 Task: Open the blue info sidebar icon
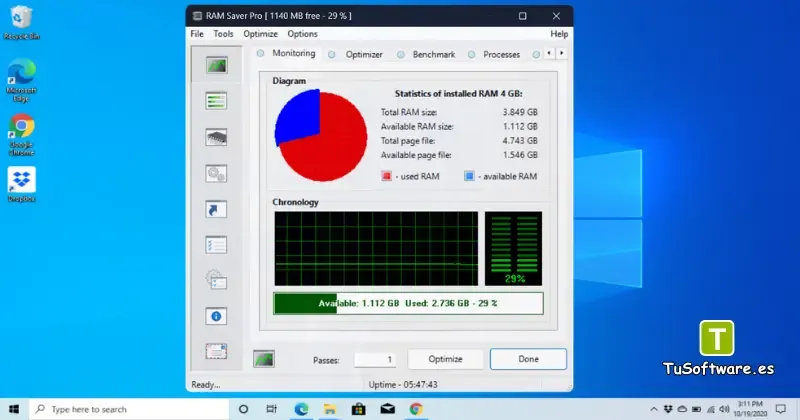pyautogui.click(x=216, y=316)
